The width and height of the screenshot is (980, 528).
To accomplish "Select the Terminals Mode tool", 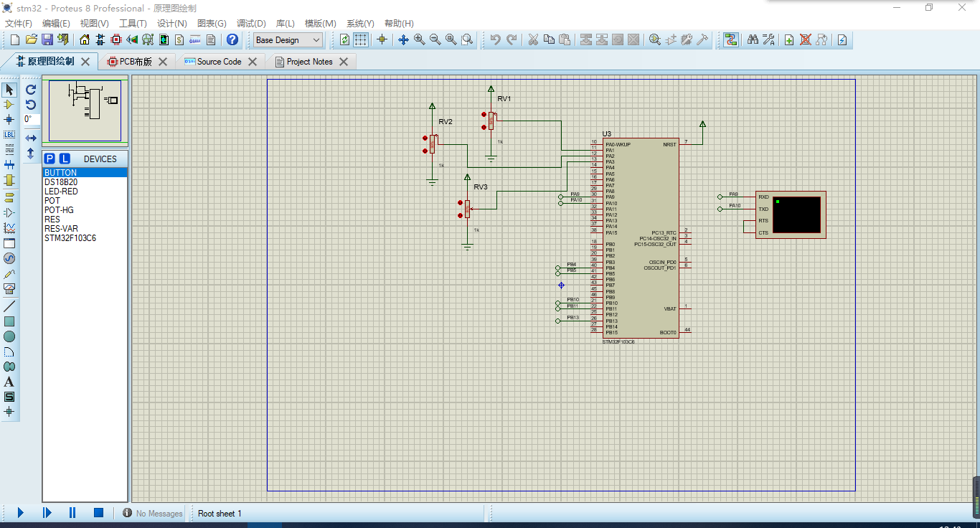I will 9,197.
